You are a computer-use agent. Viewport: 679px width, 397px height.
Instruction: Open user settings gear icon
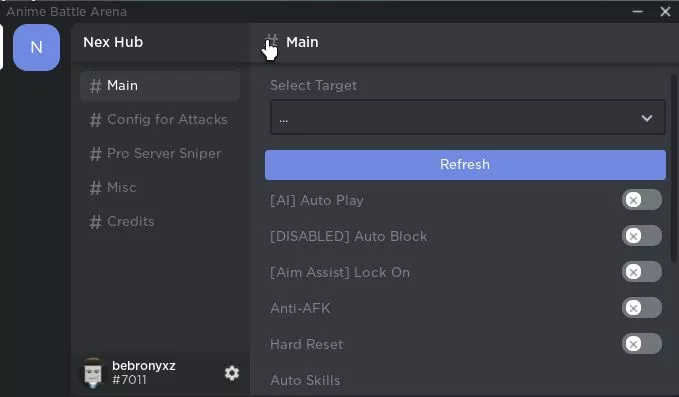pos(232,373)
